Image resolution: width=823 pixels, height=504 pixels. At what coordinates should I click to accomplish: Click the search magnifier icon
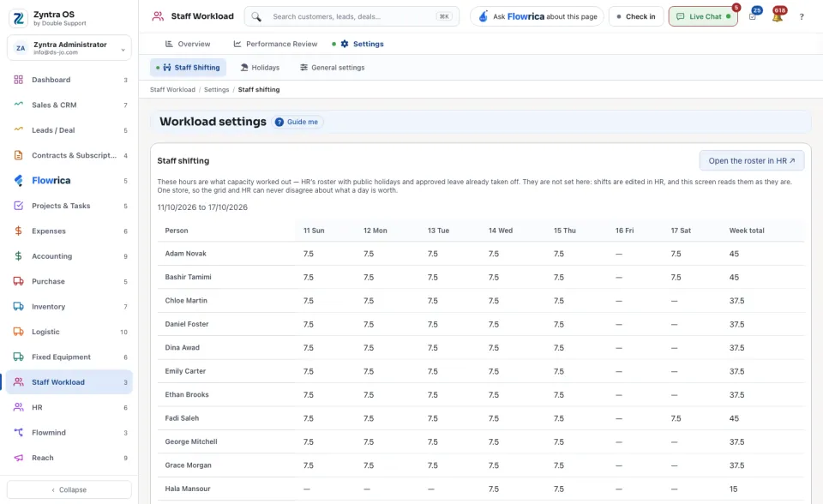click(256, 17)
